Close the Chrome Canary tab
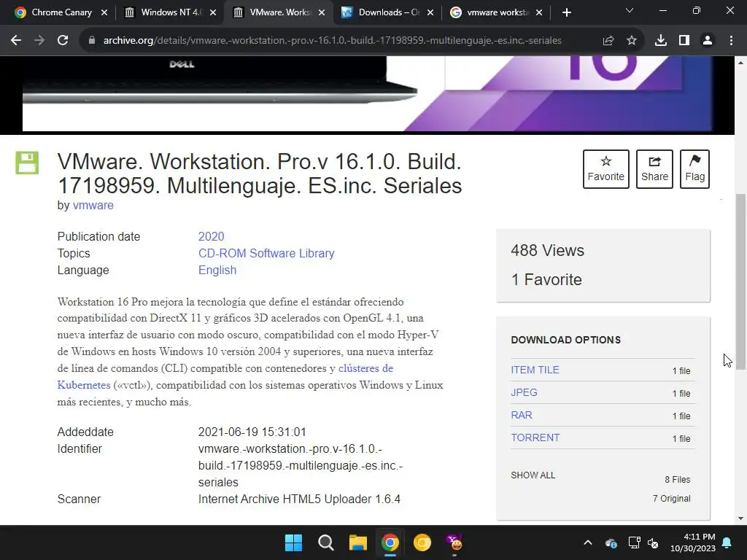This screenshot has height=560, width=747. pos(104,12)
